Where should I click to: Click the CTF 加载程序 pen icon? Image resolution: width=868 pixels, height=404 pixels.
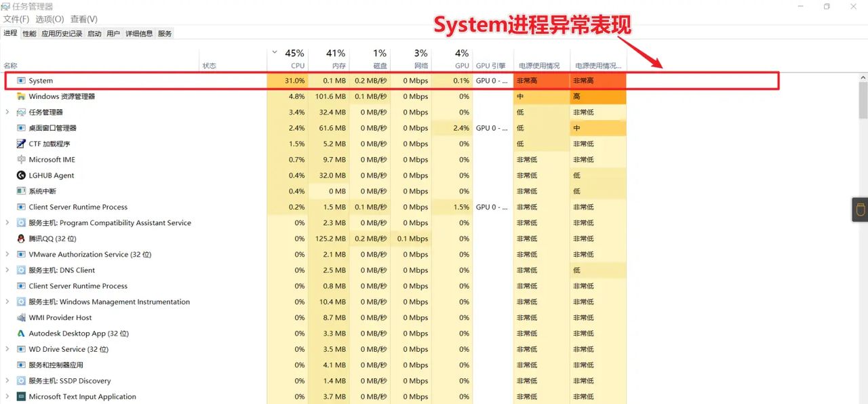point(20,144)
